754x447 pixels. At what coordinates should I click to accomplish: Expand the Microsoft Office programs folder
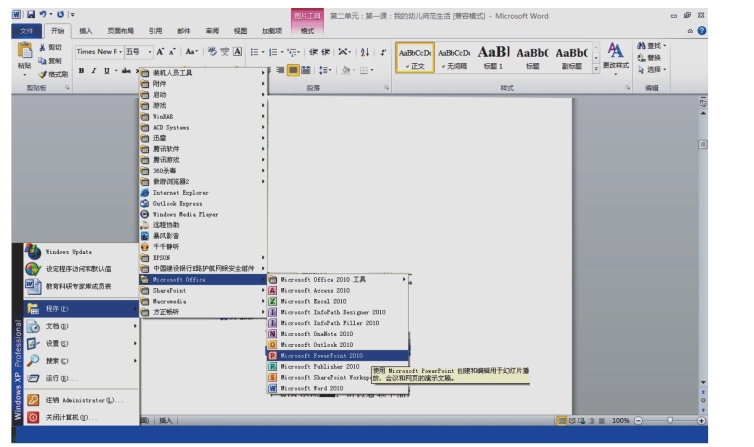(x=203, y=279)
